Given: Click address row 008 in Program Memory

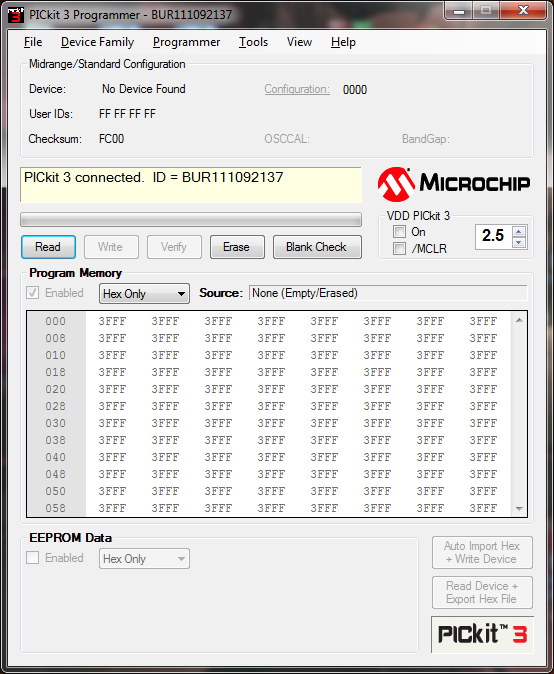Looking at the screenshot, I should (56, 338).
